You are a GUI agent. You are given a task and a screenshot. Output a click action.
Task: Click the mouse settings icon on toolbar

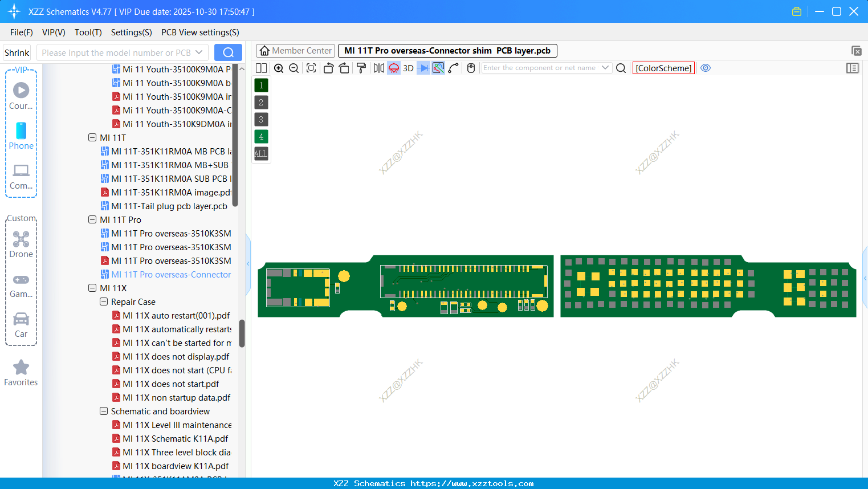(470, 68)
